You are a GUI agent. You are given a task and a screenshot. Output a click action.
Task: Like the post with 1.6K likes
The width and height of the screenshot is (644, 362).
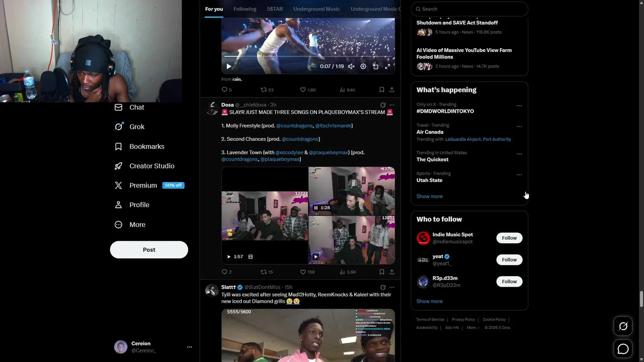click(x=308, y=89)
